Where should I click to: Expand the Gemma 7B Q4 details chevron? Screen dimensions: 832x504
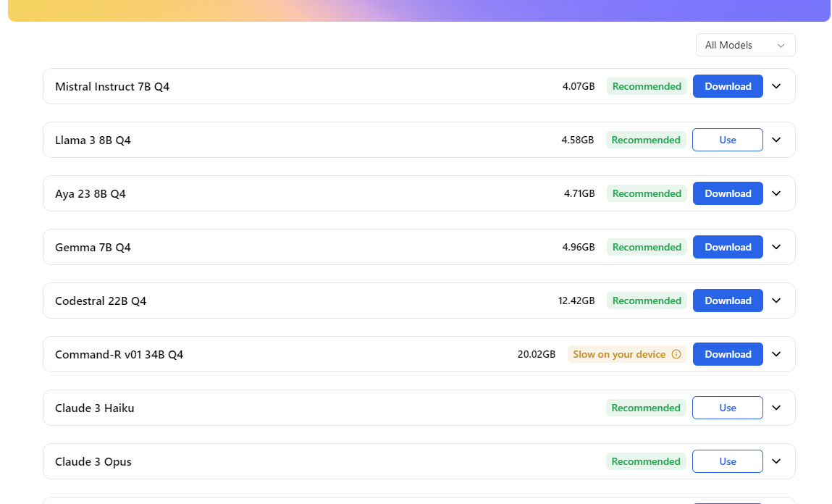776,247
